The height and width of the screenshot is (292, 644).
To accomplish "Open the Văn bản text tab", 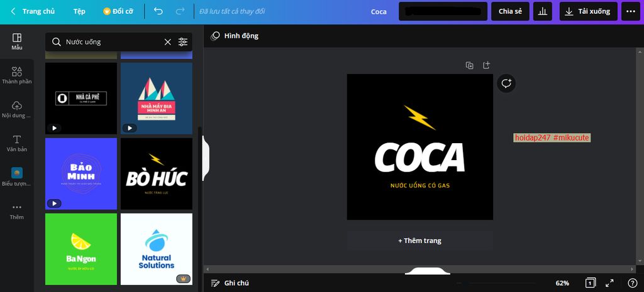I will click(x=17, y=144).
